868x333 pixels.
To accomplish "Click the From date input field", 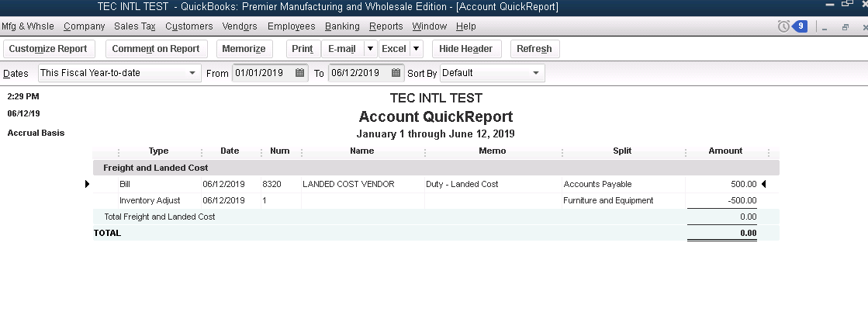I will [x=262, y=73].
